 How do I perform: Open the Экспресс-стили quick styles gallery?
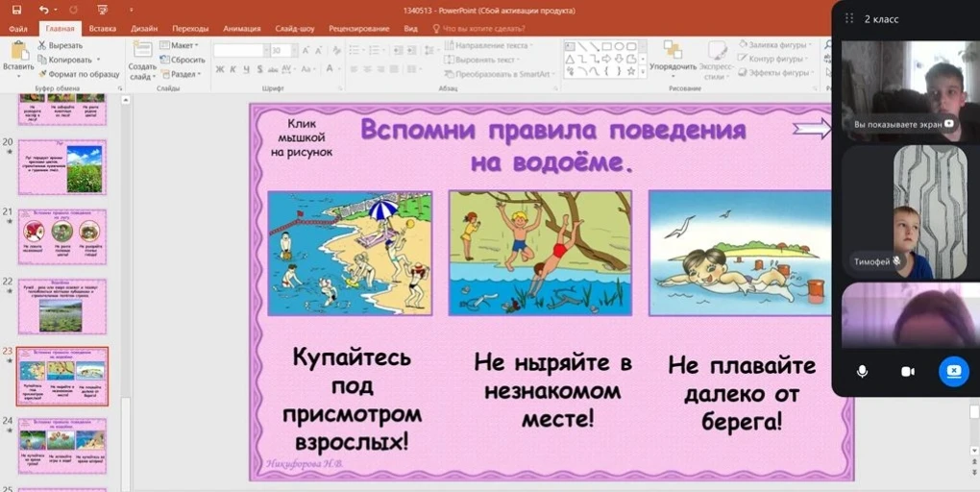[x=717, y=61]
